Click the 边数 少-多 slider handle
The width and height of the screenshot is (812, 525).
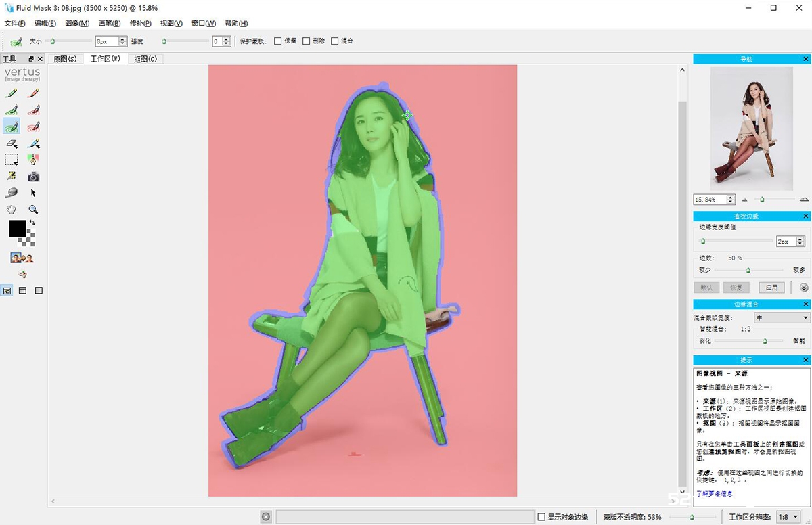pos(748,270)
